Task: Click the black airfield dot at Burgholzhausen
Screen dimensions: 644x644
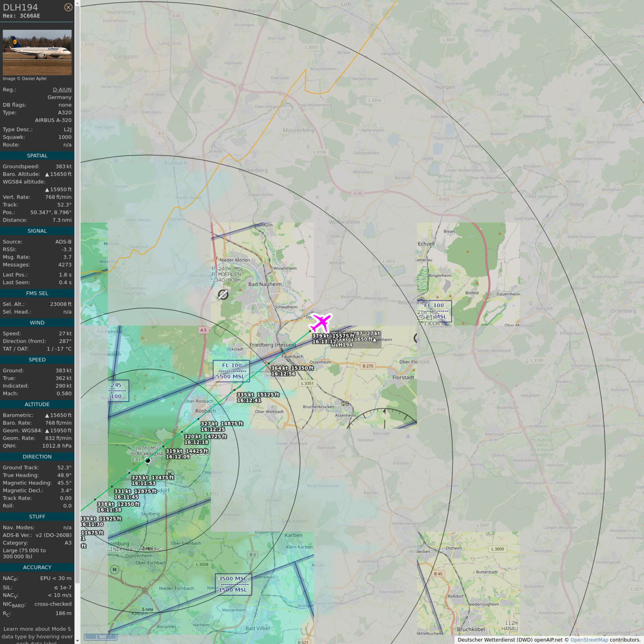Action: [148, 460]
